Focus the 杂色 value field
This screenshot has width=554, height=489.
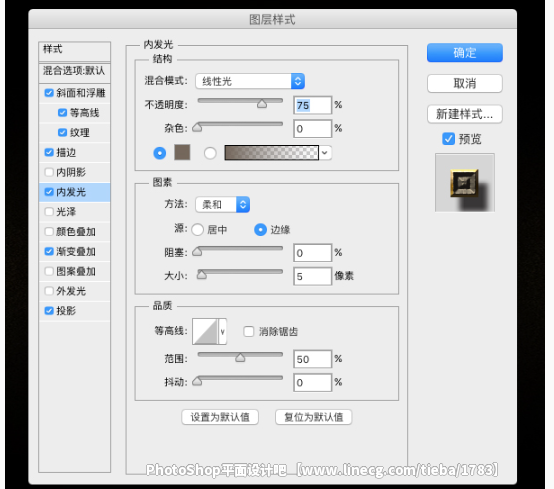pos(312,129)
